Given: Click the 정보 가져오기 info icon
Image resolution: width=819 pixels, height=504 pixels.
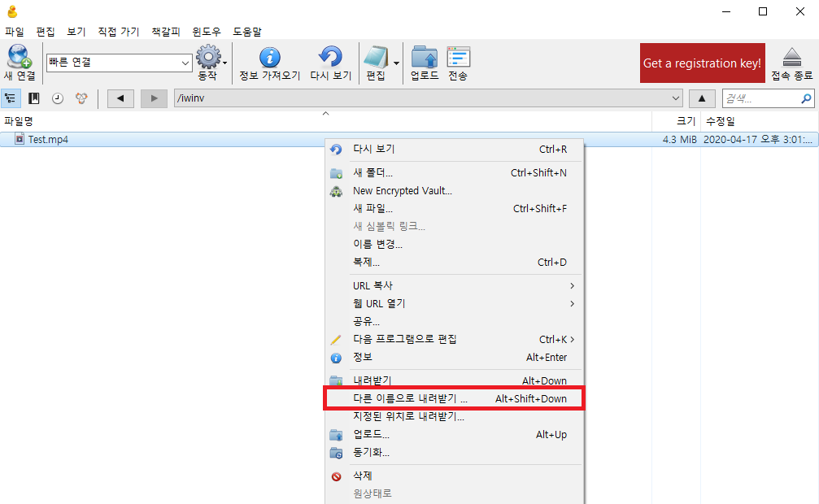Looking at the screenshot, I should tap(269, 57).
